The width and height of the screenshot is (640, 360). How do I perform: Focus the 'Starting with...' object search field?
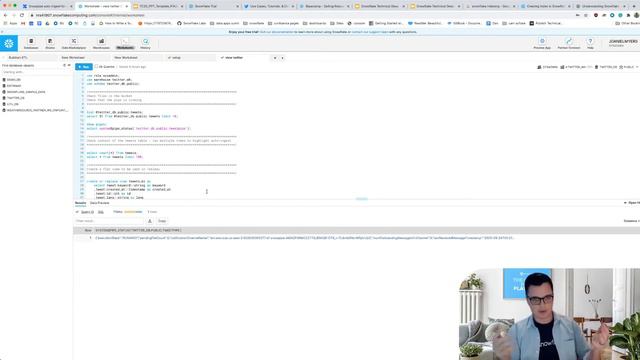[36, 72]
